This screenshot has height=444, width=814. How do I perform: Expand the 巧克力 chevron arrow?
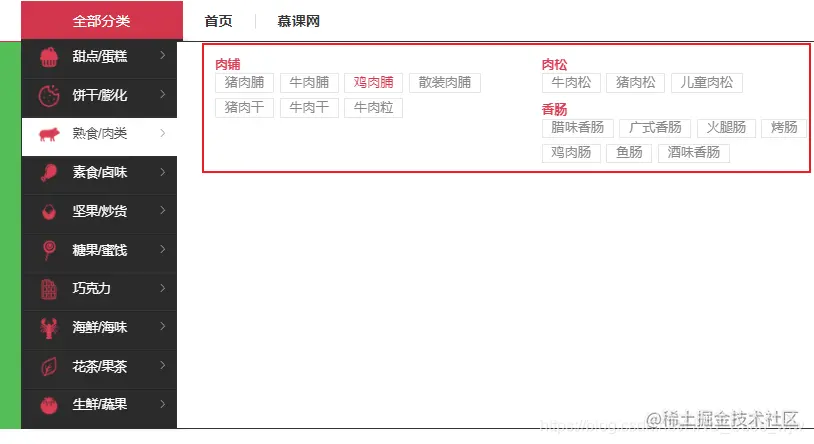[162, 288]
